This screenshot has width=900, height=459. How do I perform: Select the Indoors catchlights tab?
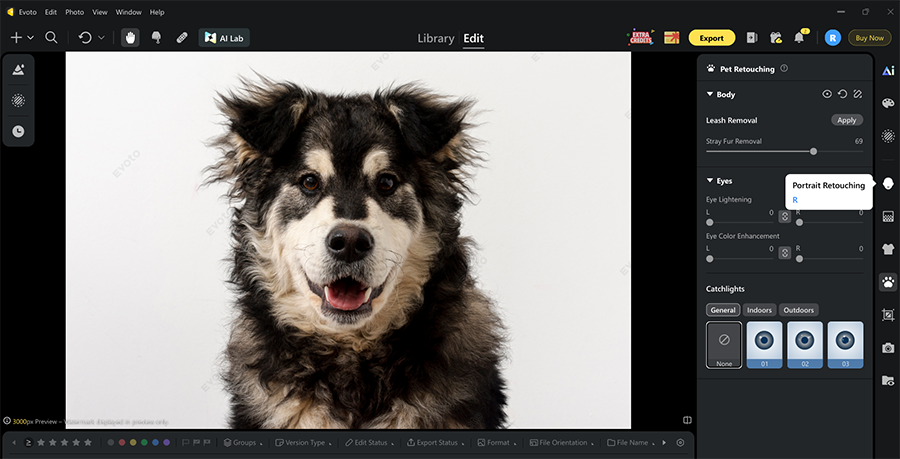(759, 310)
